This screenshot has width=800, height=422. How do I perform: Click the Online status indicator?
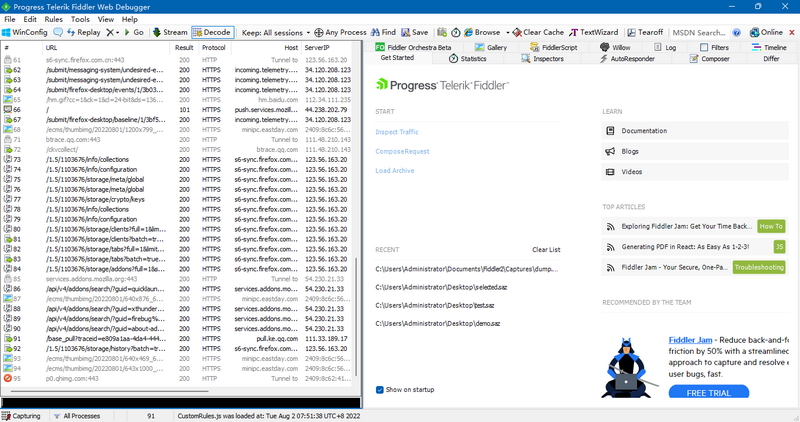point(766,32)
